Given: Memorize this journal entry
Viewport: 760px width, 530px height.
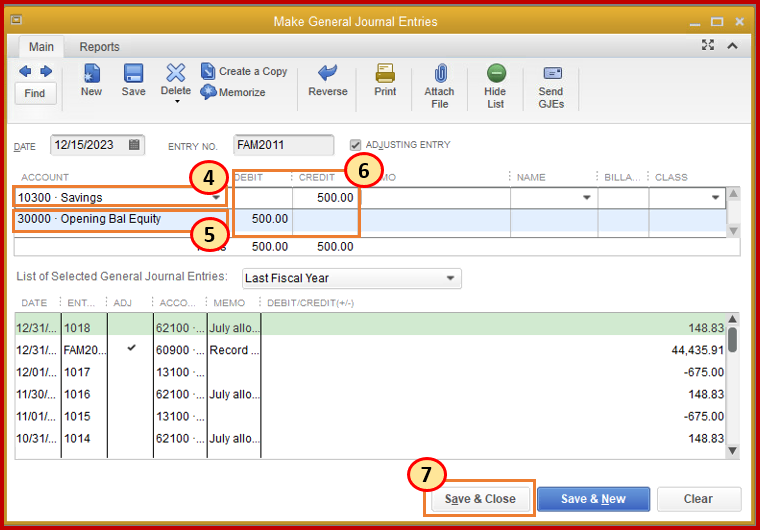Looking at the screenshot, I should pos(233,92).
